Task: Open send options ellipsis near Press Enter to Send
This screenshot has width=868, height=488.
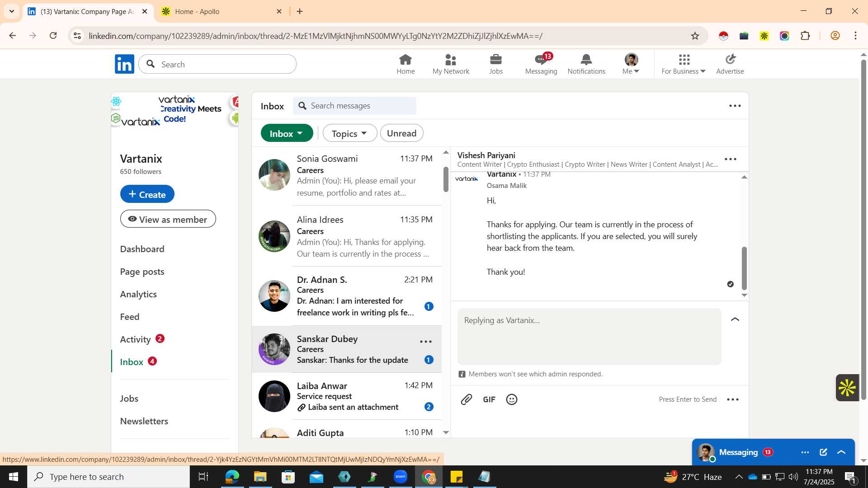Action: tap(733, 399)
